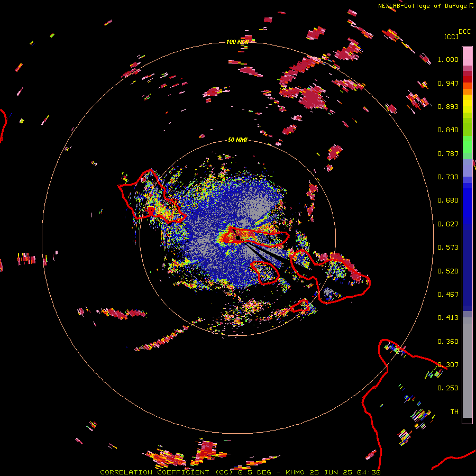476x476 pixels.
Task: Click the 0.733 value on the color scale
Action: (x=448, y=177)
